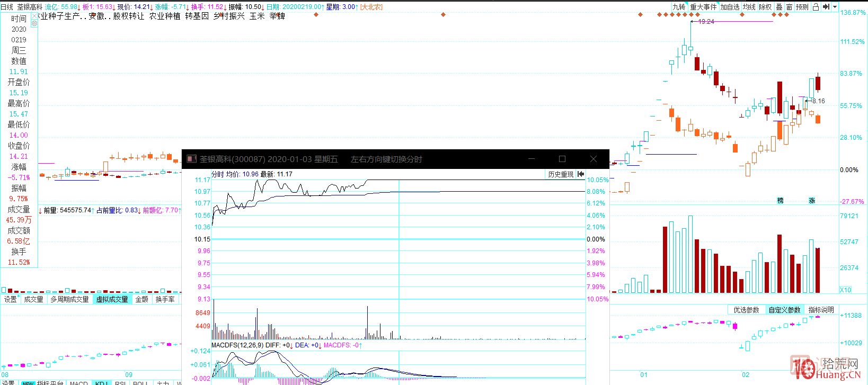Toggle the 均线 moving average display

749,7
